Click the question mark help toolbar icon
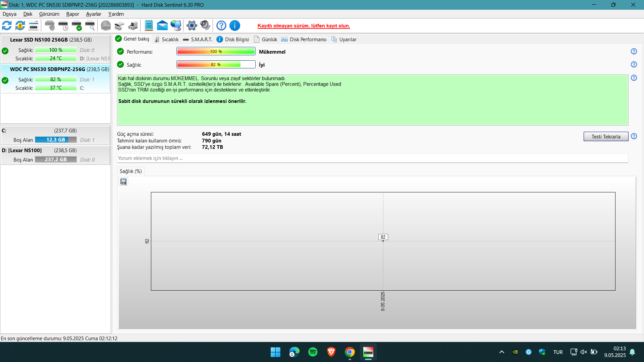The height and width of the screenshot is (362, 644). pyautogui.click(x=221, y=25)
